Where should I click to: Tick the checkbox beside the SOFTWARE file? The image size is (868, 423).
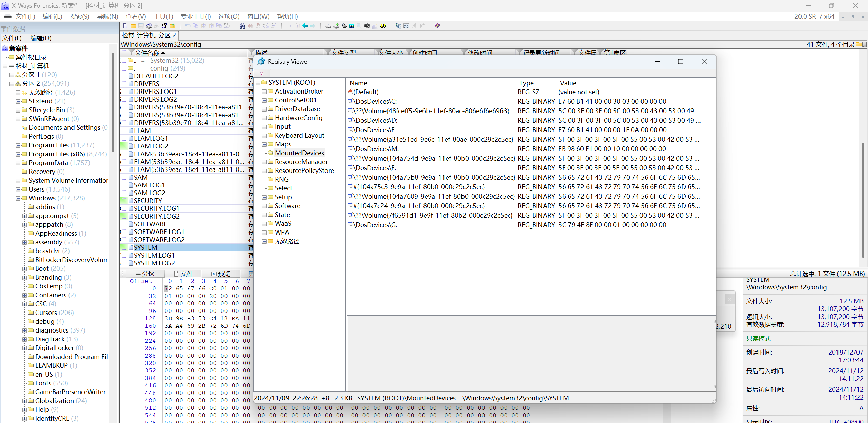coord(124,224)
